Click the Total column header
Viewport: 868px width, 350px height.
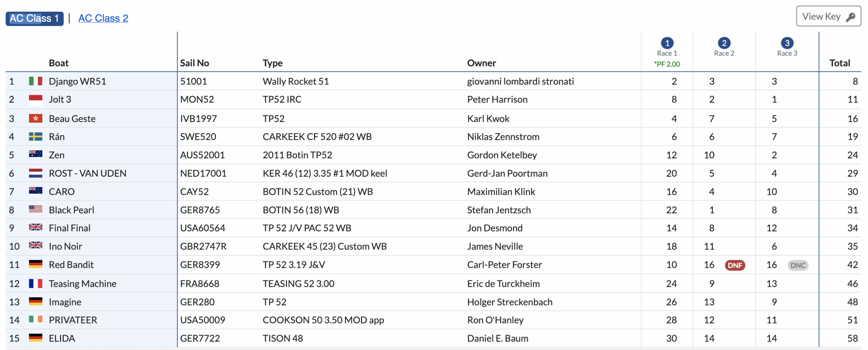tap(840, 63)
